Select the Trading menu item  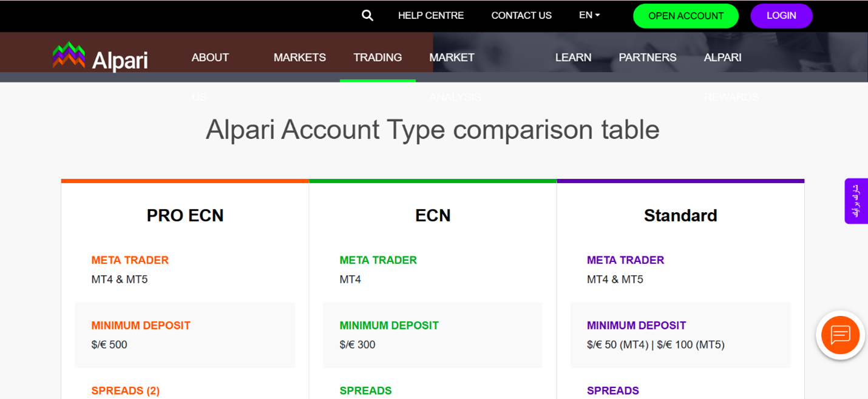(x=378, y=58)
